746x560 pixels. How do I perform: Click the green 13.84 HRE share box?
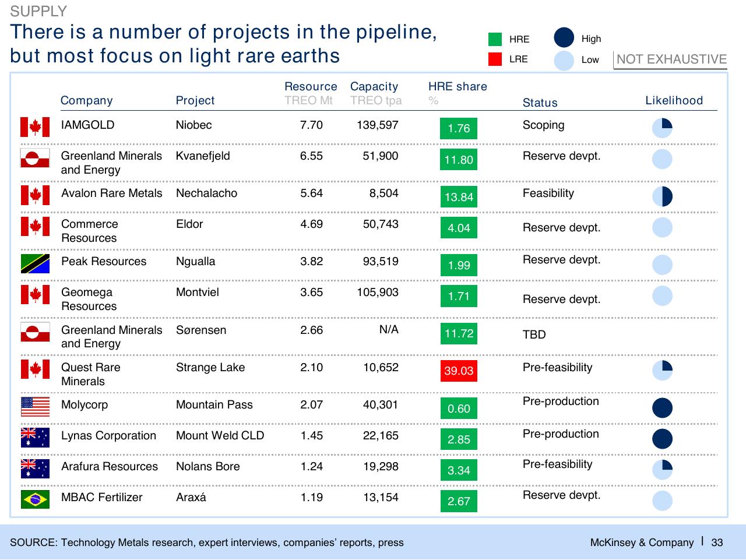pyautogui.click(x=459, y=196)
